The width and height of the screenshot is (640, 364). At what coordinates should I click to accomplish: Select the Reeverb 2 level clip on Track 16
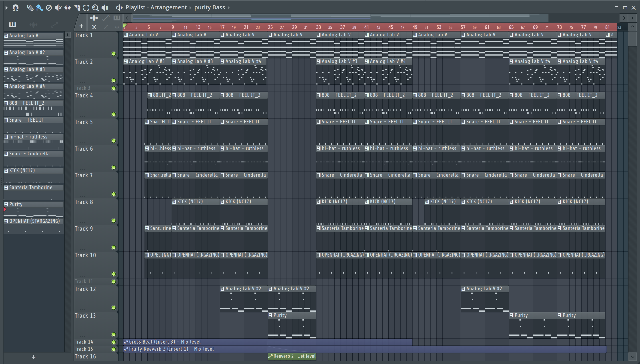click(292, 356)
